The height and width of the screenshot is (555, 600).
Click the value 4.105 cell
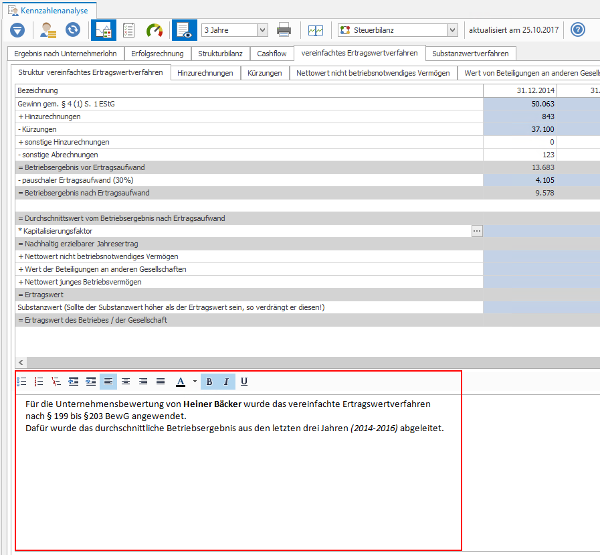(x=520, y=180)
